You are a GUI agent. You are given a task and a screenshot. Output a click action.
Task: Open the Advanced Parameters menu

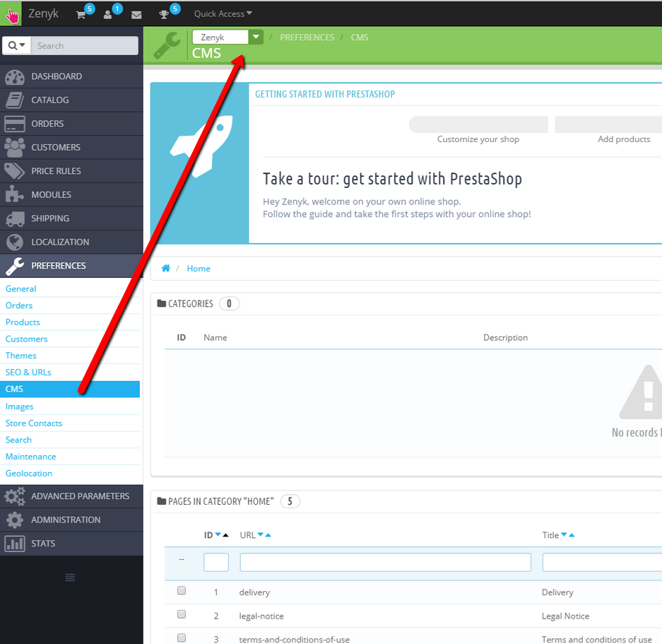click(x=71, y=496)
